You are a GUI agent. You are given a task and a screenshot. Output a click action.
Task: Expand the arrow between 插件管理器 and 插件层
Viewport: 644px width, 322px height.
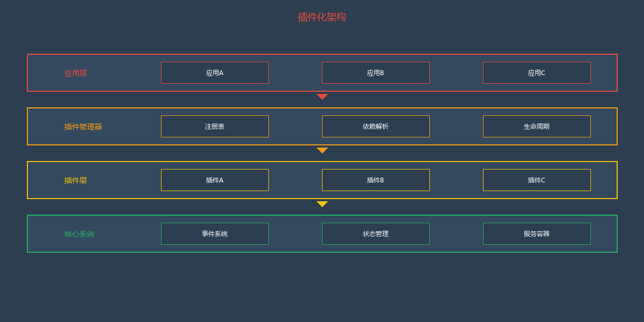click(x=322, y=150)
